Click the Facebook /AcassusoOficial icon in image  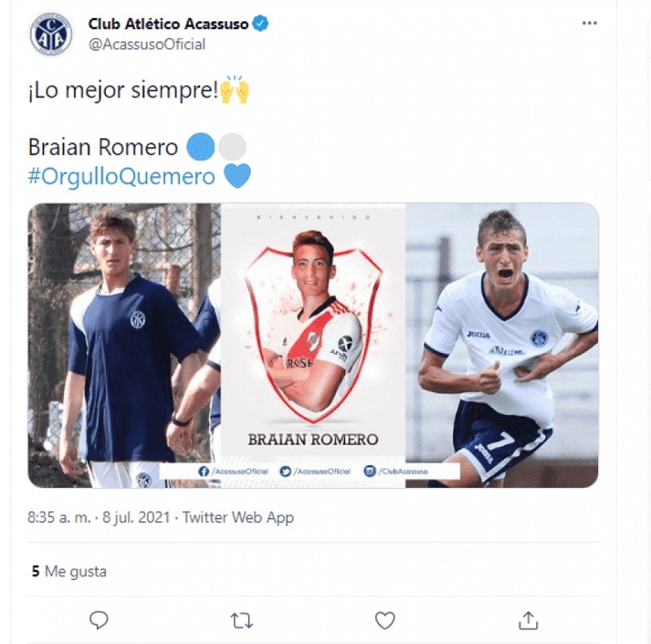pyautogui.click(x=203, y=472)
